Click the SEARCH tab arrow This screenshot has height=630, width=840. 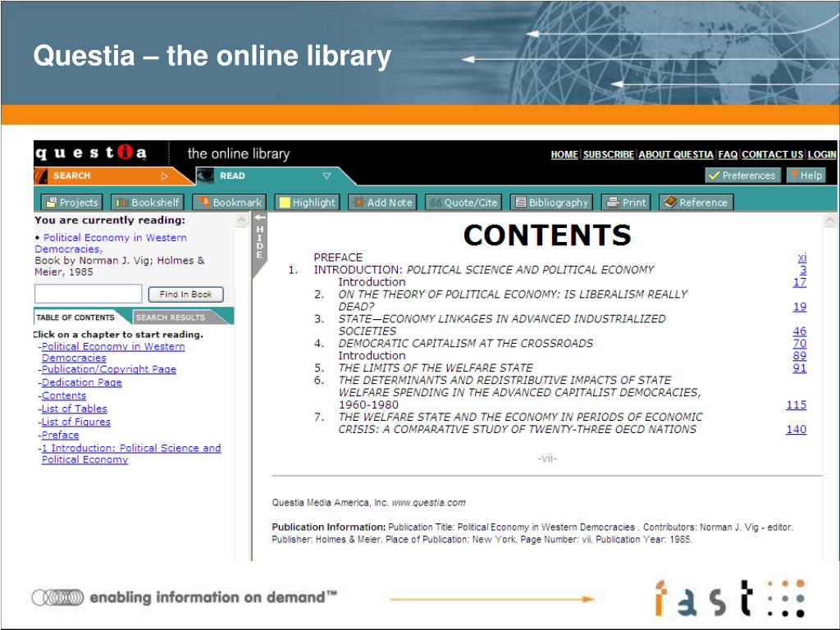click(164, 176)
